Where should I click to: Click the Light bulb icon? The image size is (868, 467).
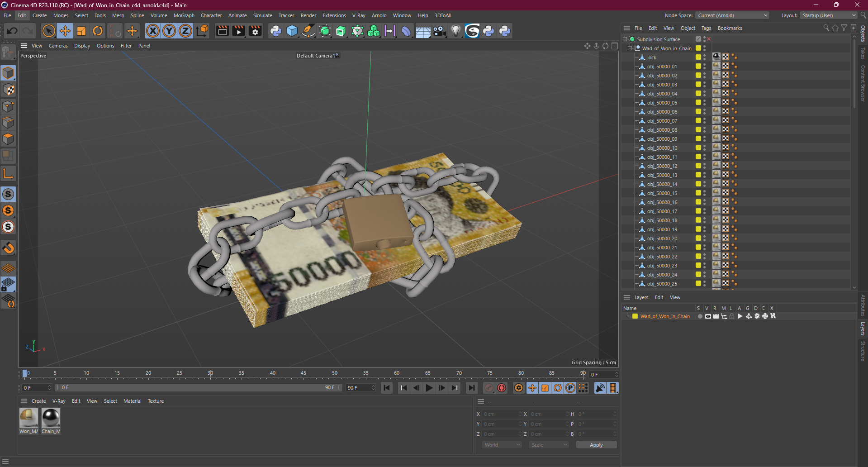[x=456, y=31]
